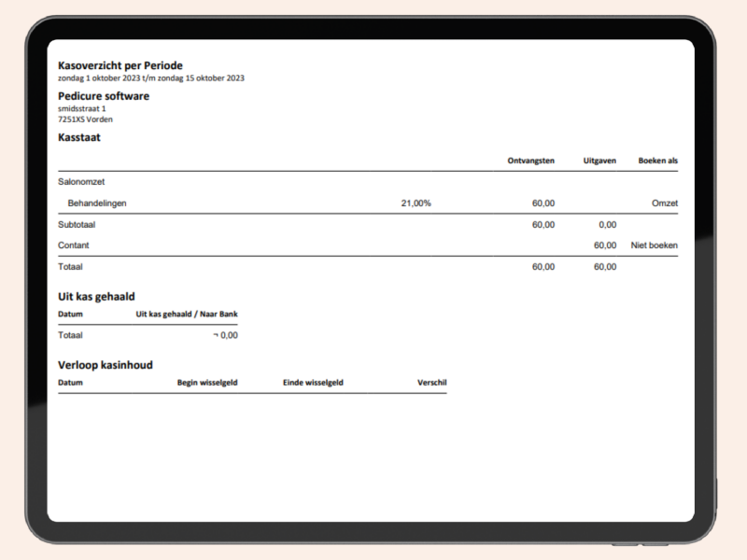747x560 pixels.
Task: Click the Contant row label
Action: pos(74,245)
